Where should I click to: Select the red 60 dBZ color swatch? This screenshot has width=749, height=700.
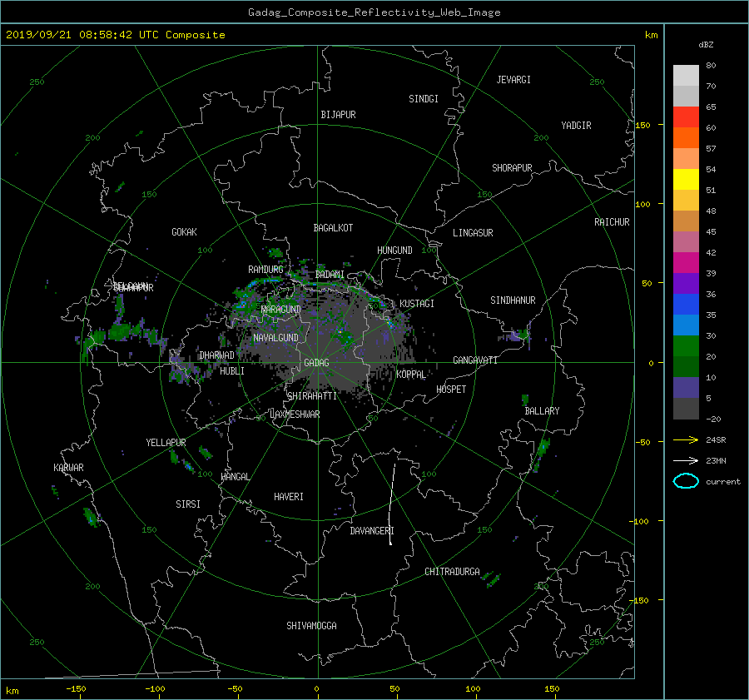pyautogui.click(x=686, y=117)
